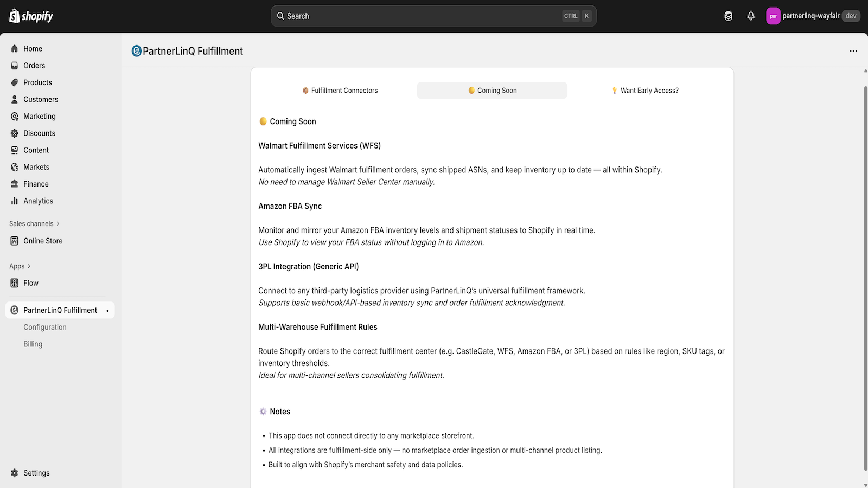This screenshot has width=868, height=488.
Task: Open the Home section in the sidebar
Action: pos(33,48)
